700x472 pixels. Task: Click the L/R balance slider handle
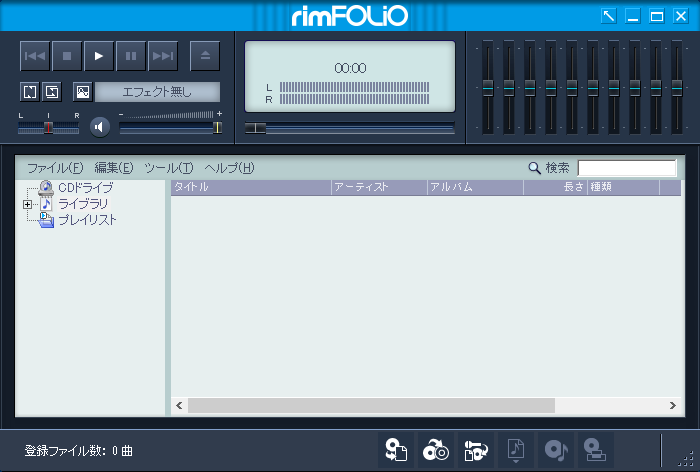click(x=48, y=128)
